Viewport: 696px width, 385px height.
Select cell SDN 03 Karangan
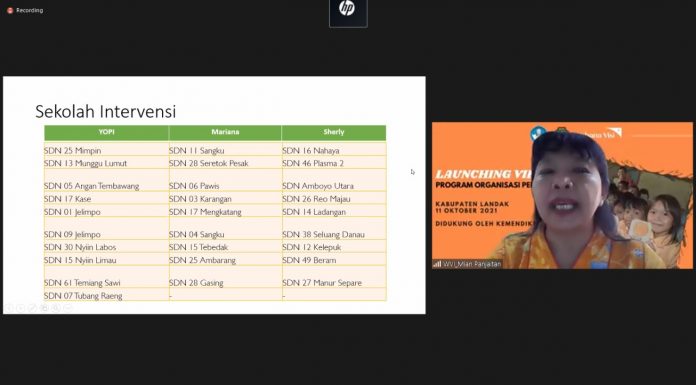click(225, 198)
